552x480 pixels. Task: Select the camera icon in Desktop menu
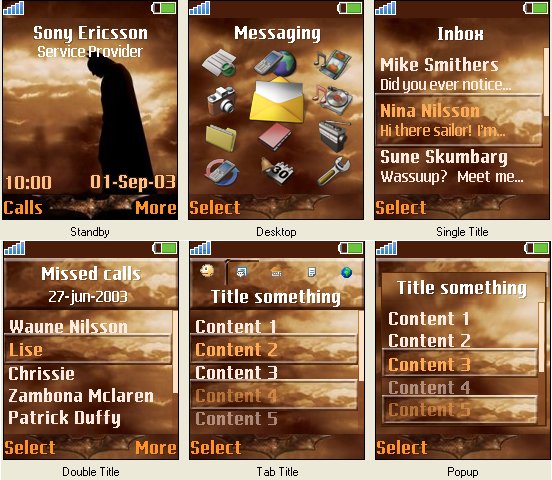[221, 101]
